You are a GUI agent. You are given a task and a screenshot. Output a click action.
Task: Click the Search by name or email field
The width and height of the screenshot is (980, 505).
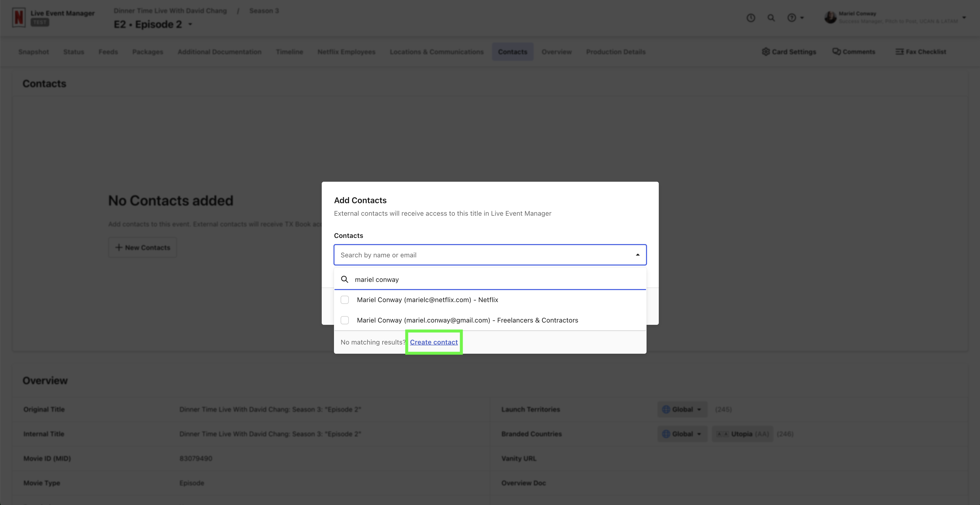coord(490,255)
